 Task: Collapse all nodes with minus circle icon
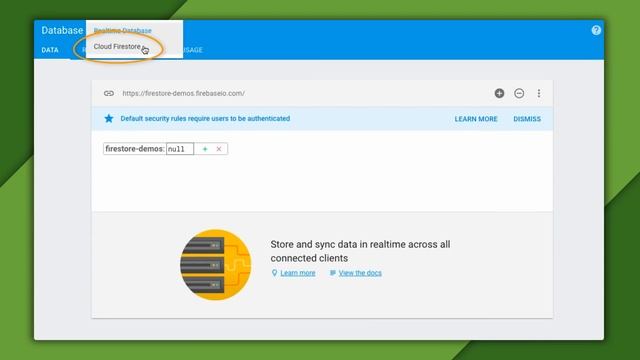point(519,93)
